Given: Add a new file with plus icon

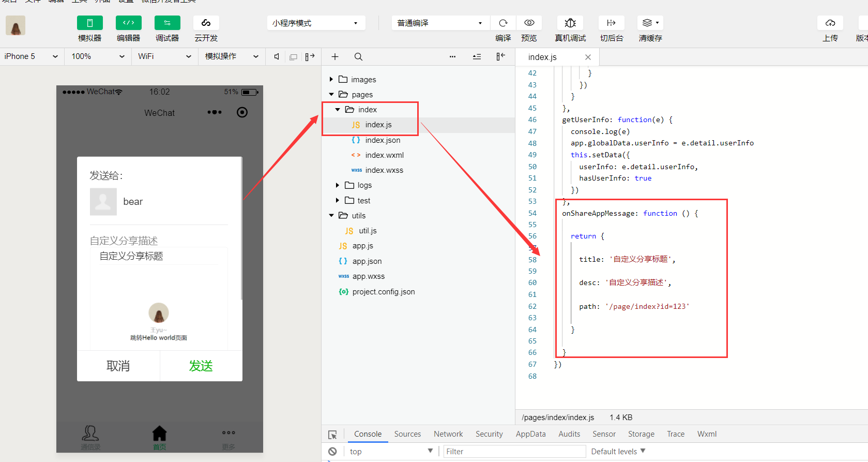Looking at the screenshot, I should [x=335, y=56].
